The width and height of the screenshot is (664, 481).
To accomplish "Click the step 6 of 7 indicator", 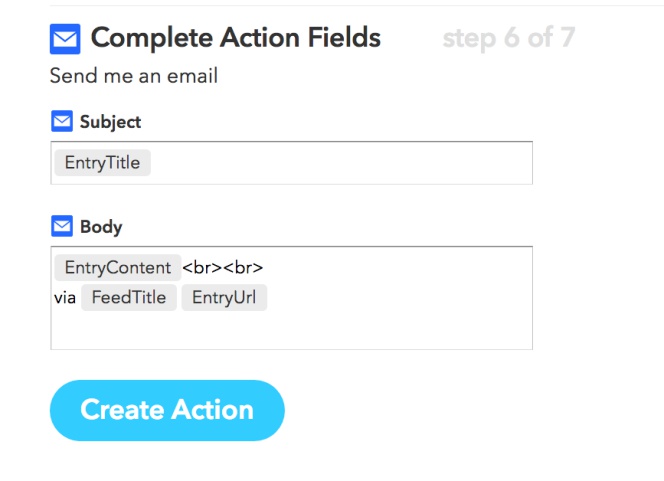I will 509,38.
